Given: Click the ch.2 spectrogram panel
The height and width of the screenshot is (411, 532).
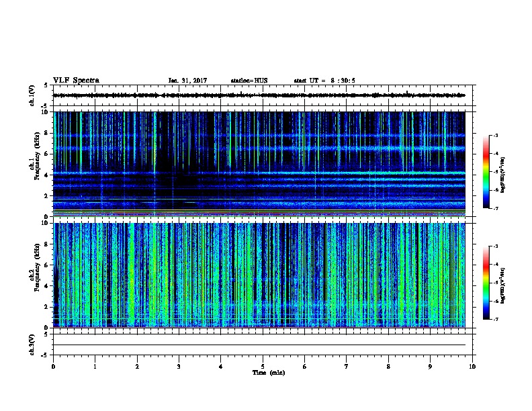Looking at the screenshot, I should 259,275.
